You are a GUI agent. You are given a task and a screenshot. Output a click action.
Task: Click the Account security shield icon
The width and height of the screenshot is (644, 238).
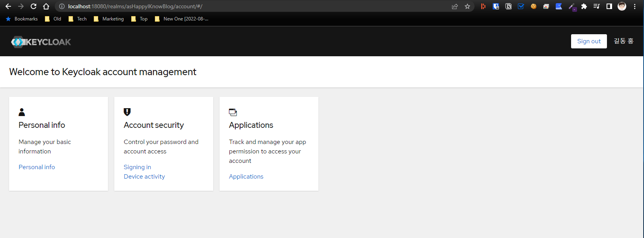click(127, 112)
